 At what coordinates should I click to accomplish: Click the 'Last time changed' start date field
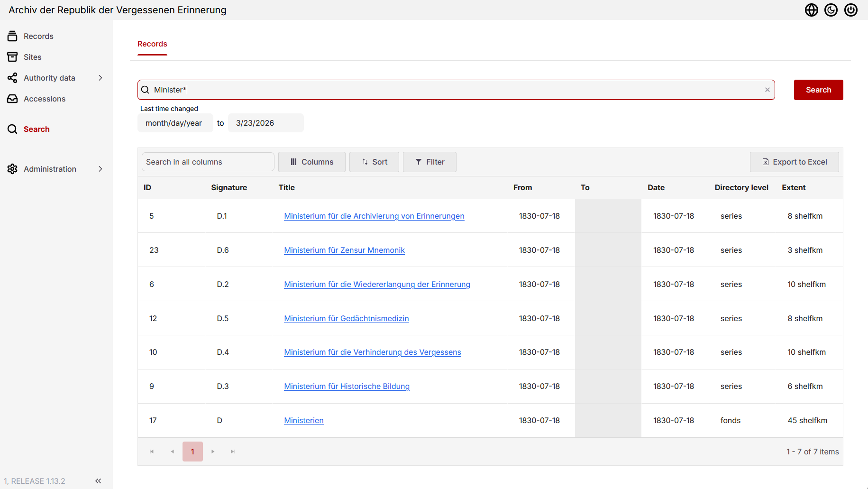tap(175, 123)
